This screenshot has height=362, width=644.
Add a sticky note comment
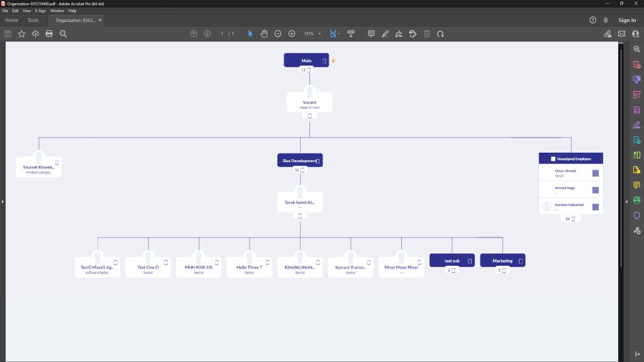click(371, 34)
